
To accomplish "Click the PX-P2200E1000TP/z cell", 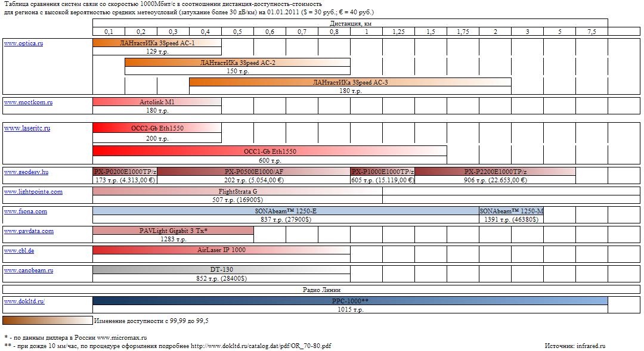I will click(496, 172).
